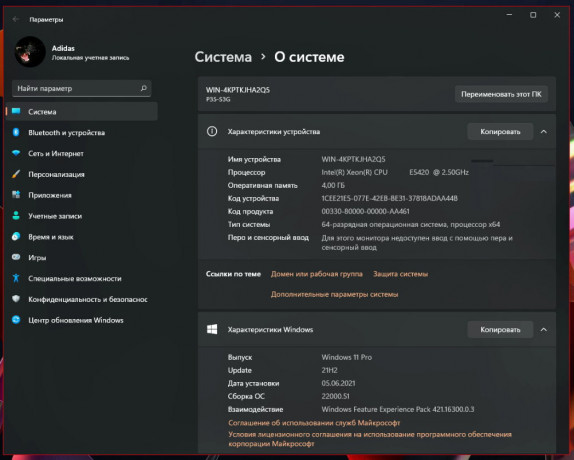574x460 pixels.
Task: Click the Найти параметр search field
Action: pos(82,88)
